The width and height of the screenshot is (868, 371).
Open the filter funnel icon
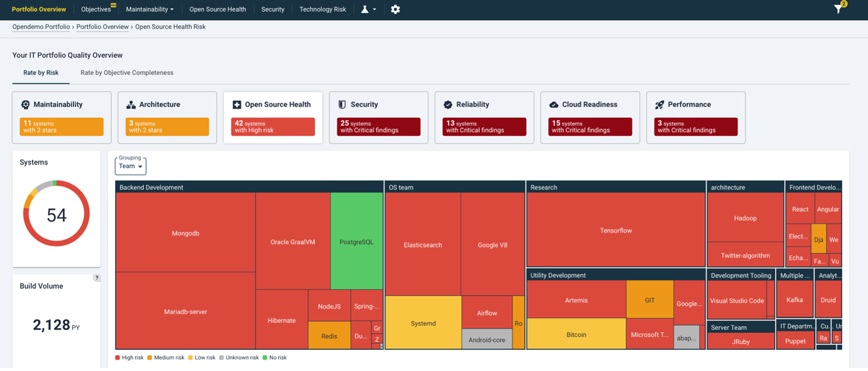838,9
